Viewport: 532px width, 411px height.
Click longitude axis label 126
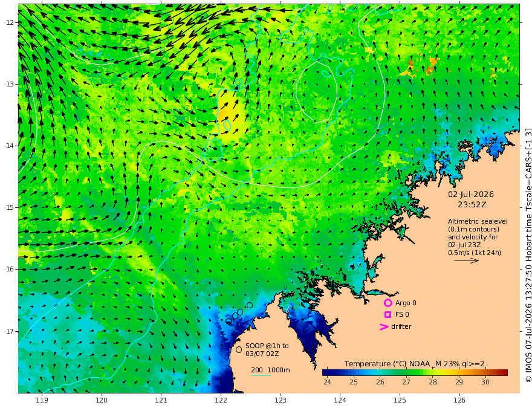click(459, 400)
